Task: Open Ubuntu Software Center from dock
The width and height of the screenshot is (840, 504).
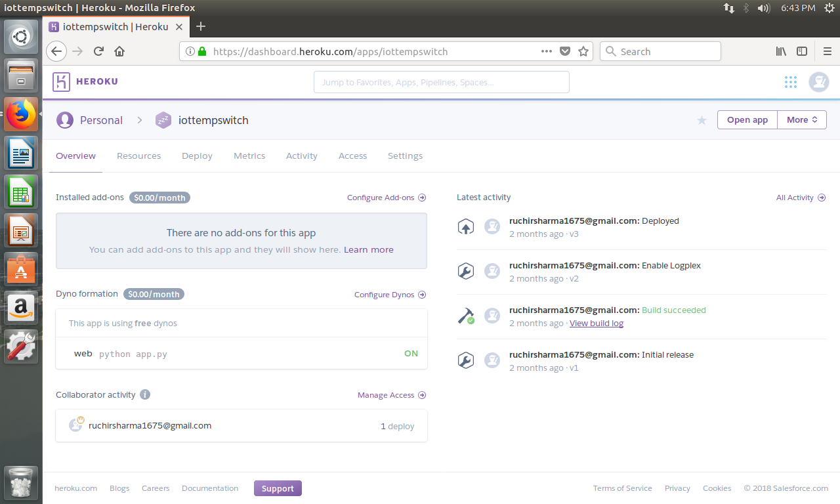Action: (22, 269)
